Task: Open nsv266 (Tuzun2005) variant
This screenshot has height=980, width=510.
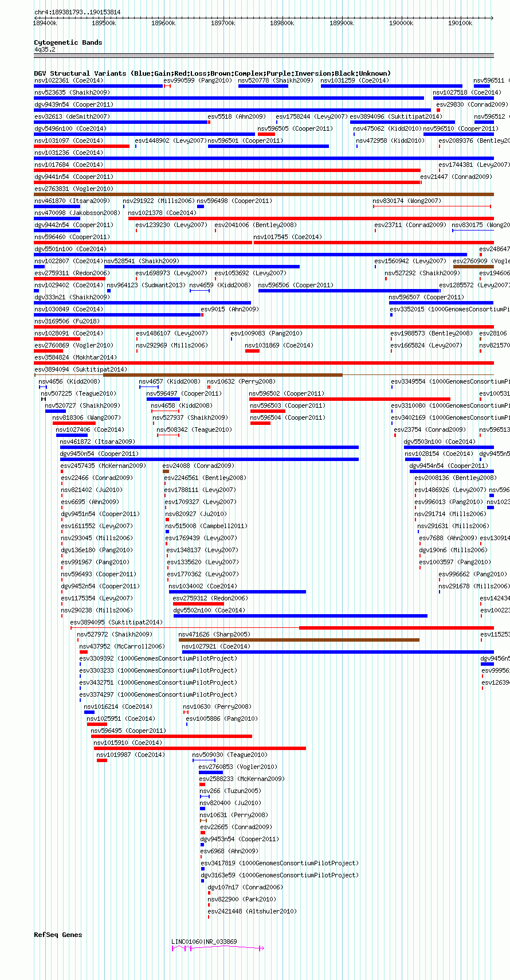Action: [230, 791]
